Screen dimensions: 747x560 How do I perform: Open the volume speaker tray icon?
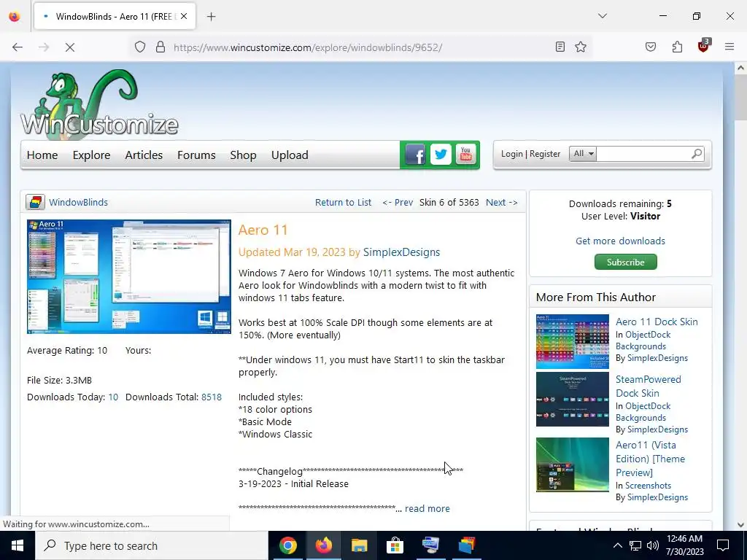pos(653,545)
